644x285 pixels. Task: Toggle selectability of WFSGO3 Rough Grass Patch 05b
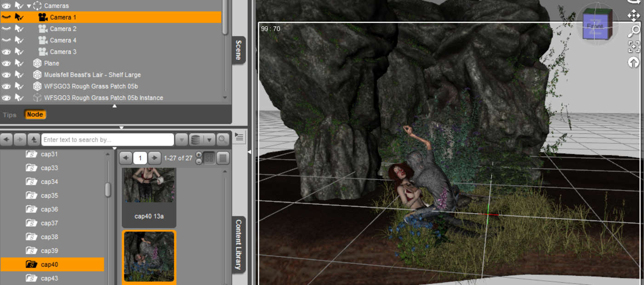pos(19,86)
